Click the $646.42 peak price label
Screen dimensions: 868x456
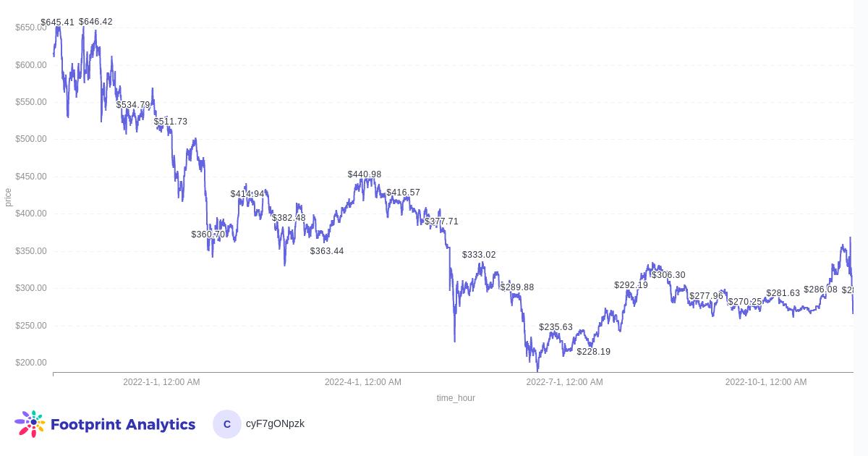point(95,22)
